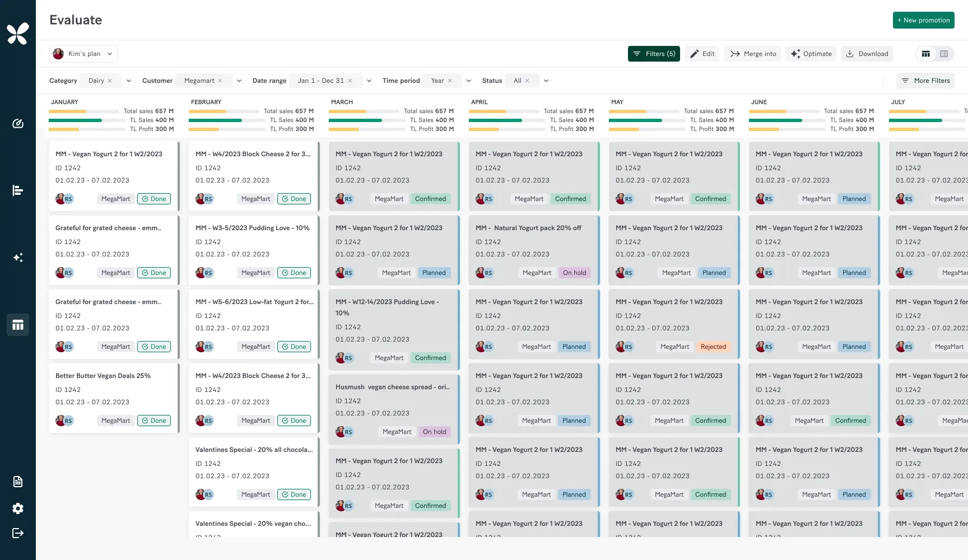Clear the All status filter chip

[x=527, y=81]
